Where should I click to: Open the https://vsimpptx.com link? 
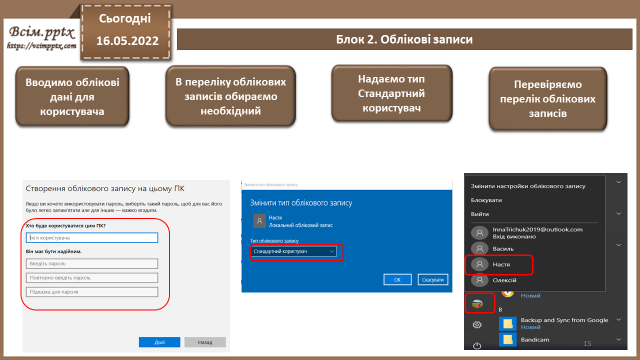pos(42,46)
